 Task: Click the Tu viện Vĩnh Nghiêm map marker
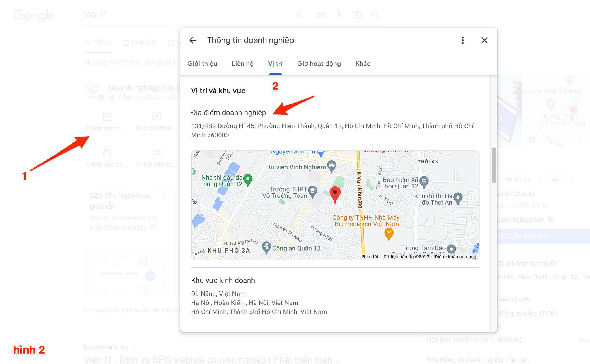332,166
